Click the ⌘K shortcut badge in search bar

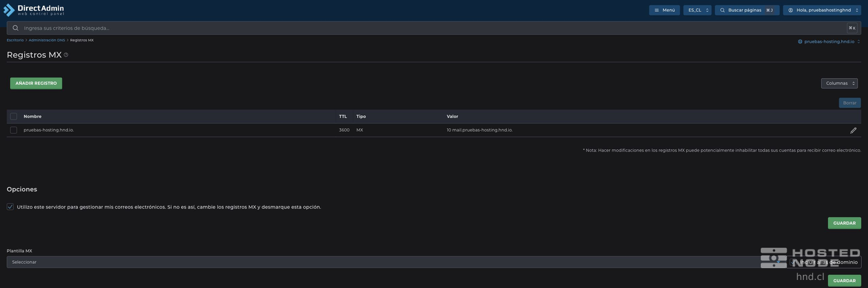tap(852, 28)
